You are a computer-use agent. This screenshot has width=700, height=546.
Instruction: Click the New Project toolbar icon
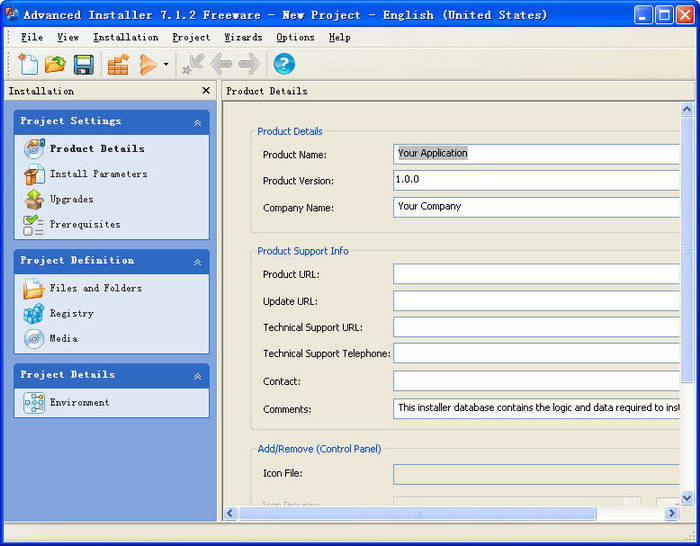pos(29,65)
